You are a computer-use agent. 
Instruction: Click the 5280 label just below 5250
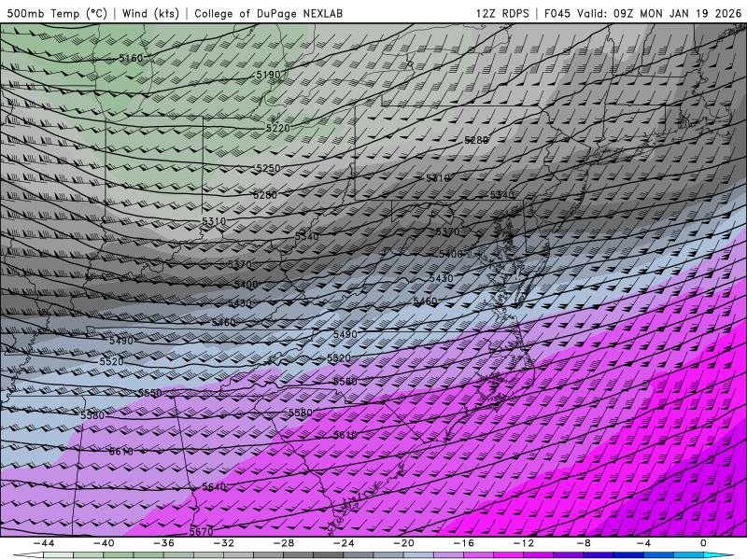point(265,195)
